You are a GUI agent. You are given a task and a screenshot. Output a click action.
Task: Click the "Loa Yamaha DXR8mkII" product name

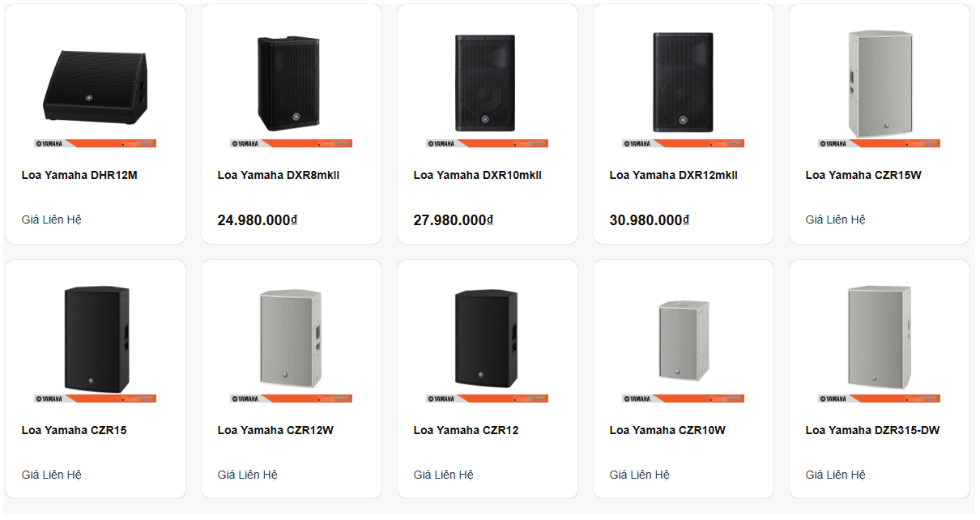click(279, 175)
